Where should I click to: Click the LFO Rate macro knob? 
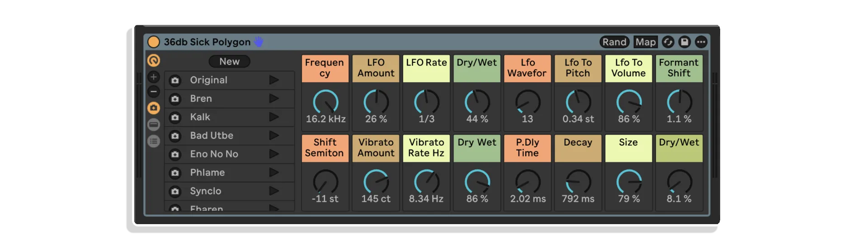click(x=427, y=102)
